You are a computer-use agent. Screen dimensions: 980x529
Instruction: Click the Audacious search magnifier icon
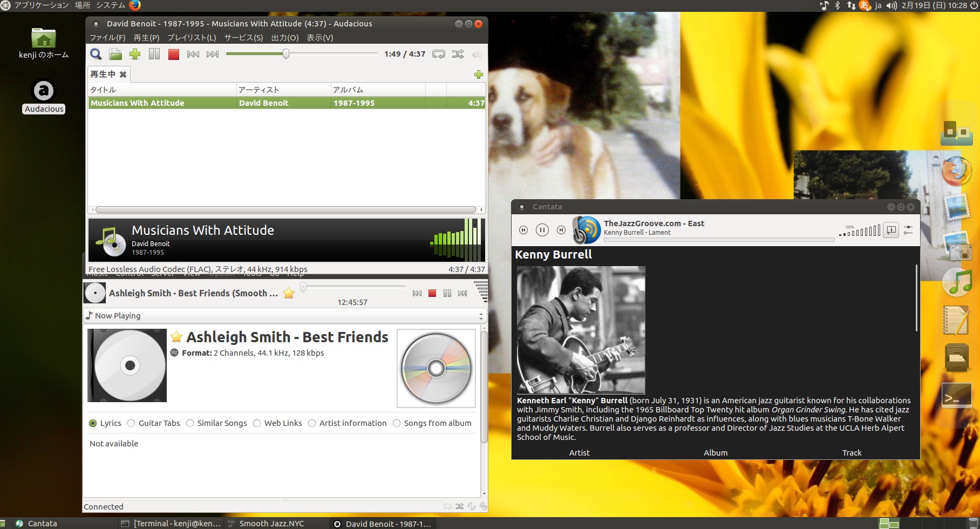(96, 54)
